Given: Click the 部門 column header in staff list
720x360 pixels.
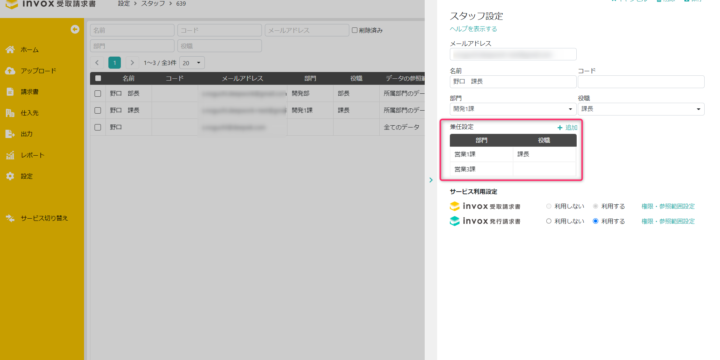Looking at the screenshot, I should 310,79.
